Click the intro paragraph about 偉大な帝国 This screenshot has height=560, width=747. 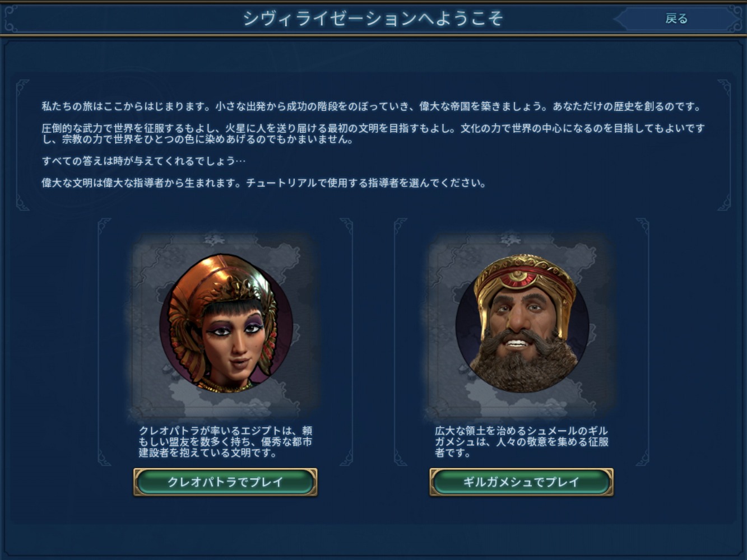(x=372, y=106)
